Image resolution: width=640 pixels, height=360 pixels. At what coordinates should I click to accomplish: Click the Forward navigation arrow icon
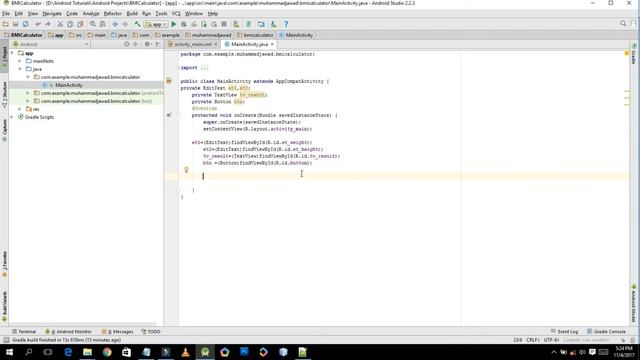point(125,24)
